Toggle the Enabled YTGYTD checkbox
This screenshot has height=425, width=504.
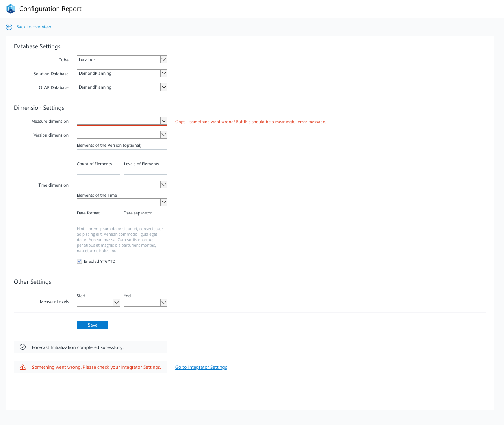pyautogui.click(x=80, y=261)
